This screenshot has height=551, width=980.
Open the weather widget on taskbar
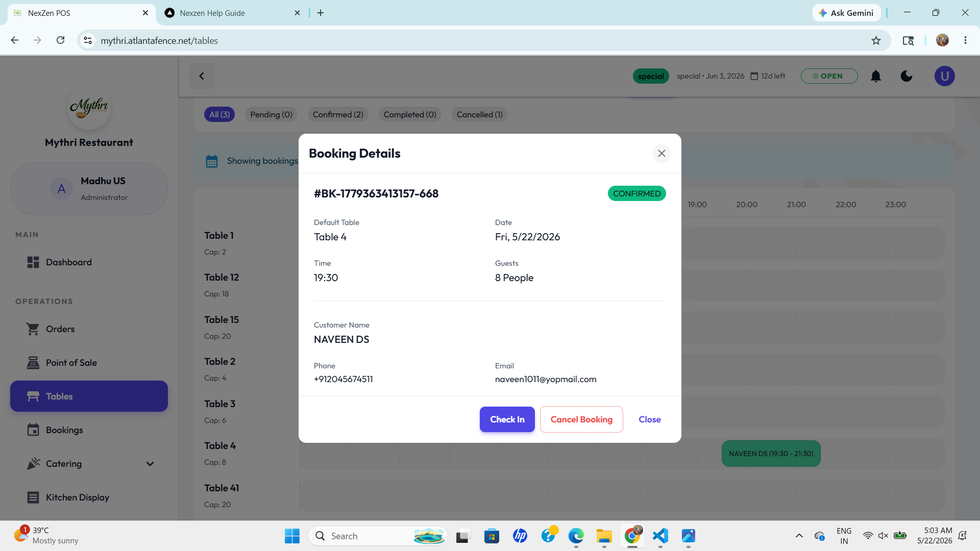tap(46, 536)
